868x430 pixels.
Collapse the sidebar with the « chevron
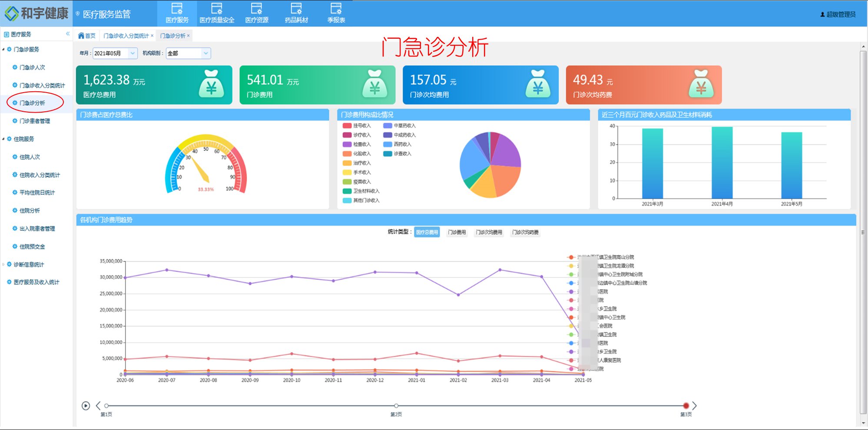coord(68,33)
